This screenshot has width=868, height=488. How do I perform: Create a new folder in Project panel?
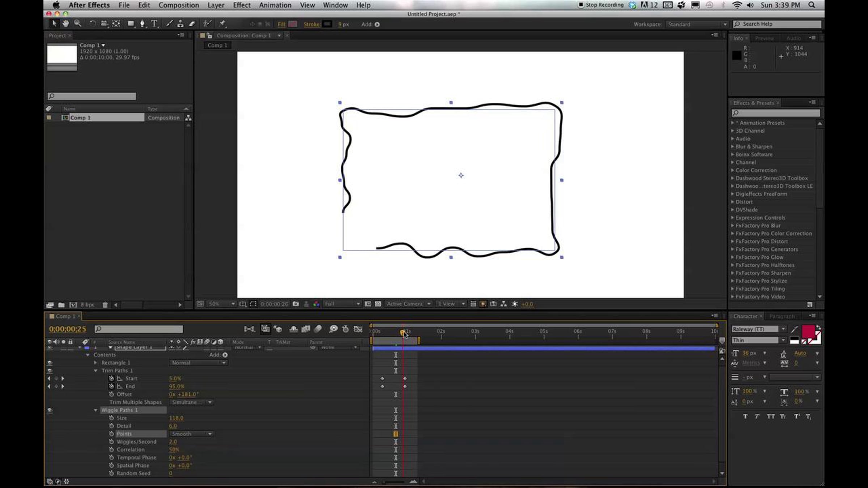coord(61,305)
